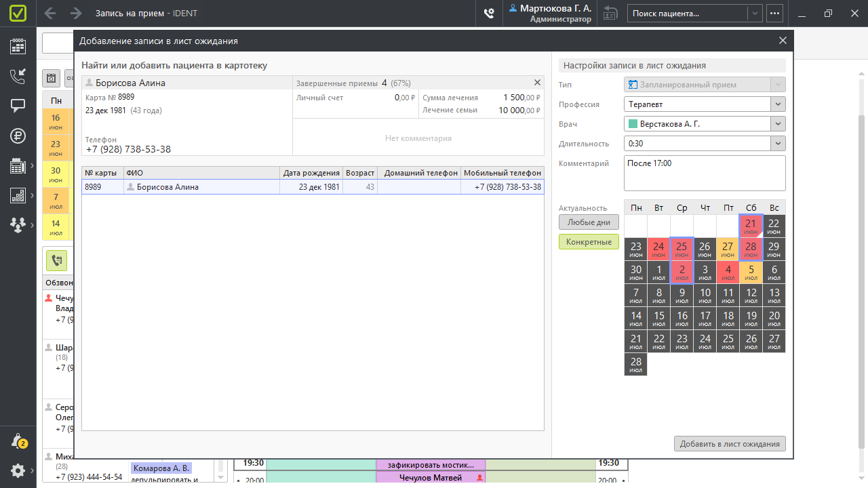Click the Поиск пациента search field

click(688, 13)
